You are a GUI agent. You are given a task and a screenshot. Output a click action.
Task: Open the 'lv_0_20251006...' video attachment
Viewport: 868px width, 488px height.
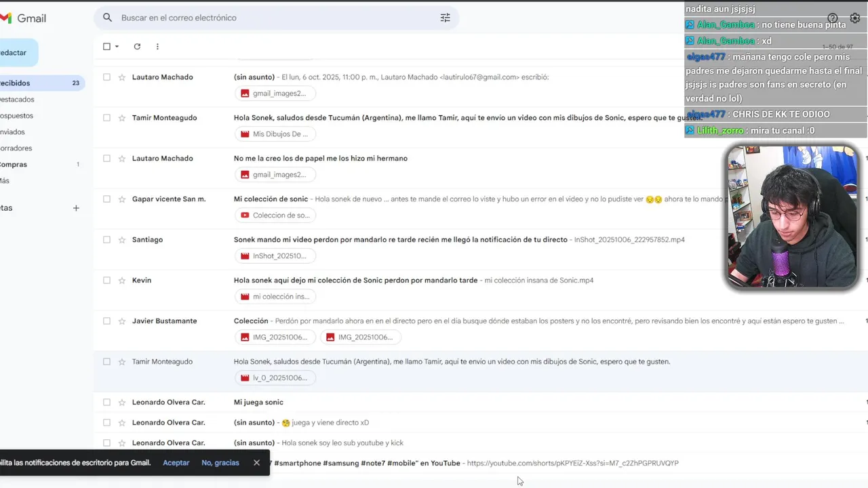275,378
